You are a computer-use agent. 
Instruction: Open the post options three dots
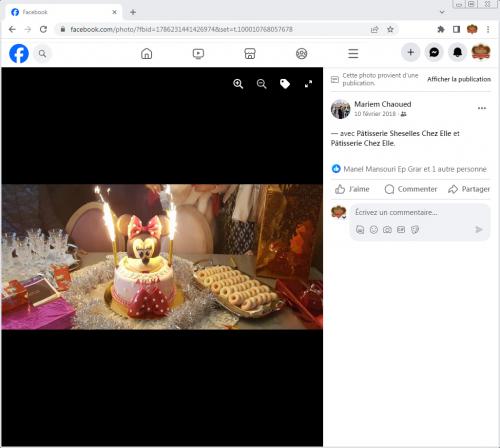(482, 108)
